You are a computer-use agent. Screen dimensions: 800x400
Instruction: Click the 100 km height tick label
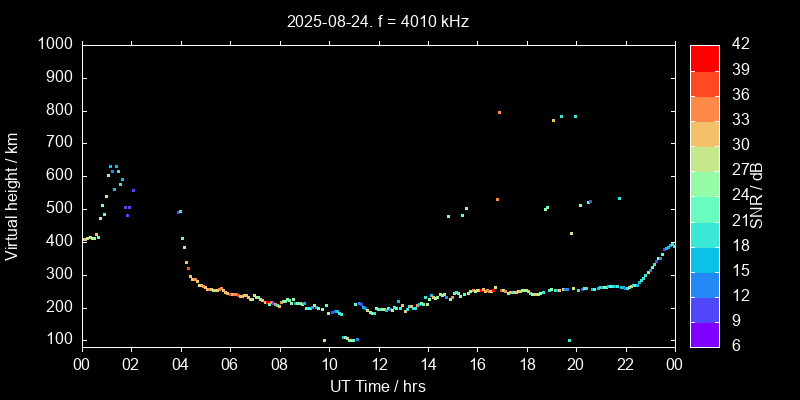tap(58, 340)
